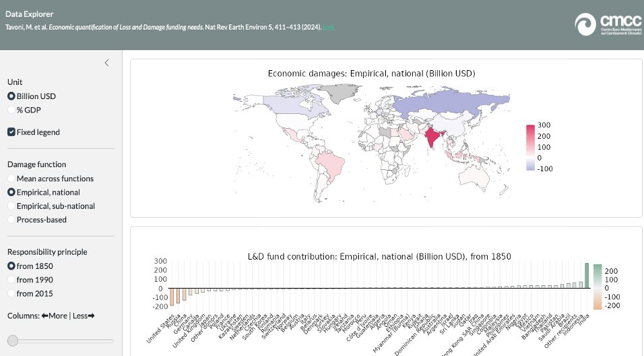Click the CMCC logo
Image resolution: width=644 pixels, height=356 pixels.
click(x=608, y=24)
